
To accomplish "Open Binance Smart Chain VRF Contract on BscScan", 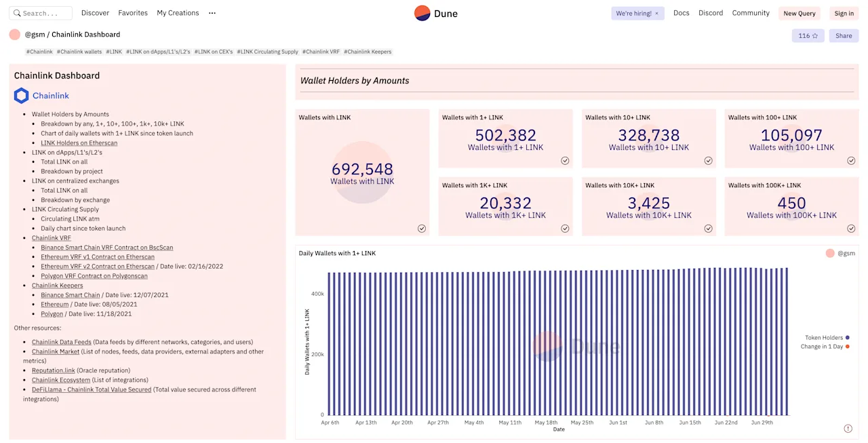I will [107, 248].
